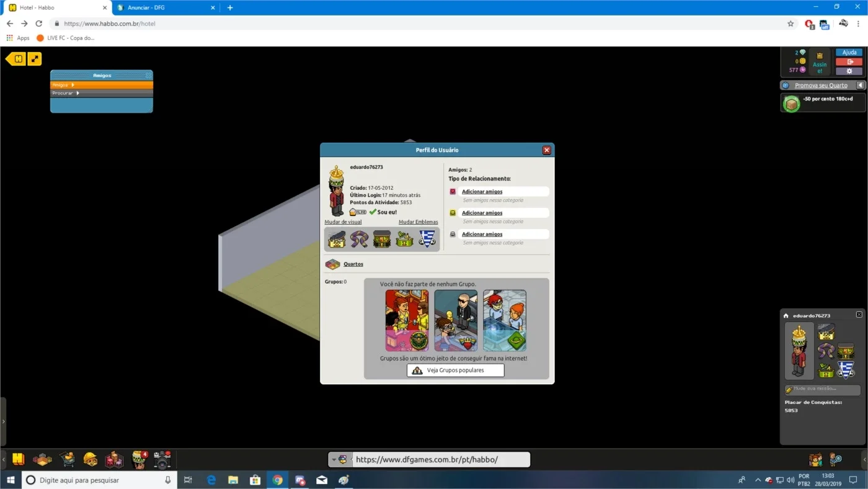Close the eduardo76273 avatar info panel
This screenshot has width=868, height=489.
pyautogui.click(x=859, y=315)
